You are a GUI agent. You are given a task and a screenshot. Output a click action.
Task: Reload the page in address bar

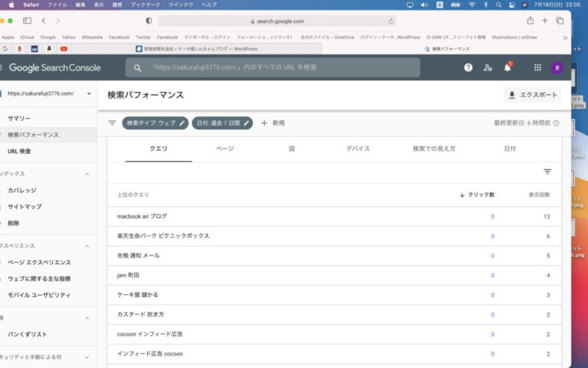tap(391, 21)
